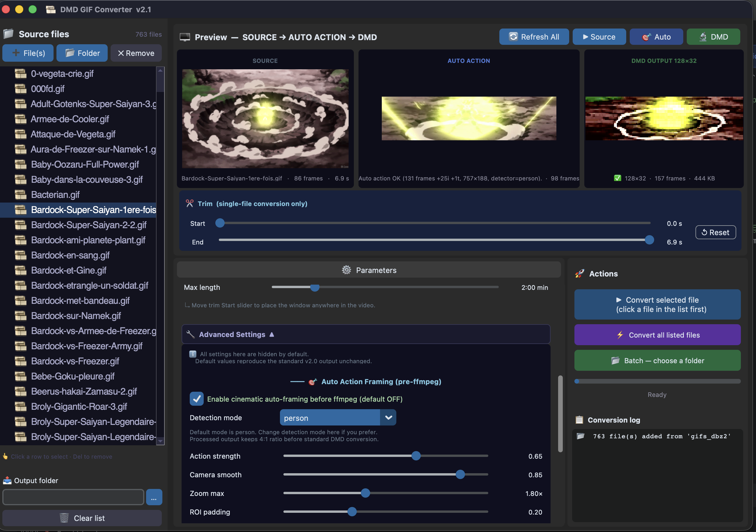
Task: Click the pointing hand hint icon
Action: click(5, 456)
